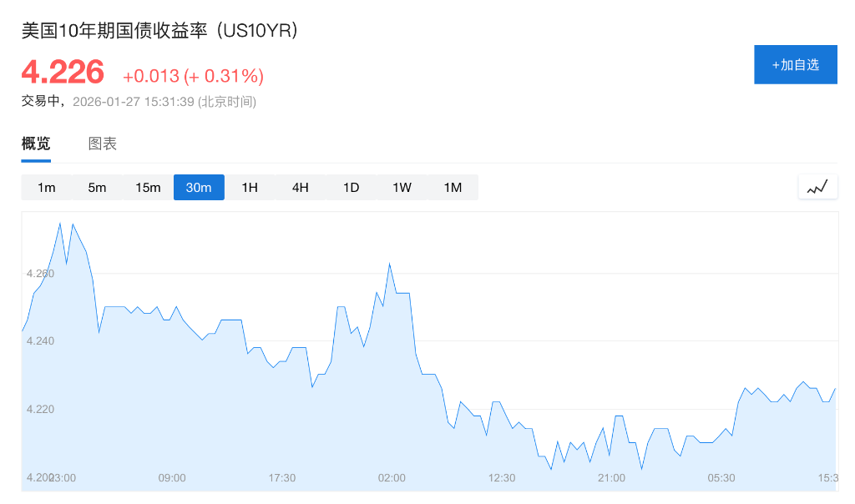
Task: Click the red yield value 4.226
Action: [x=62, y=73]
